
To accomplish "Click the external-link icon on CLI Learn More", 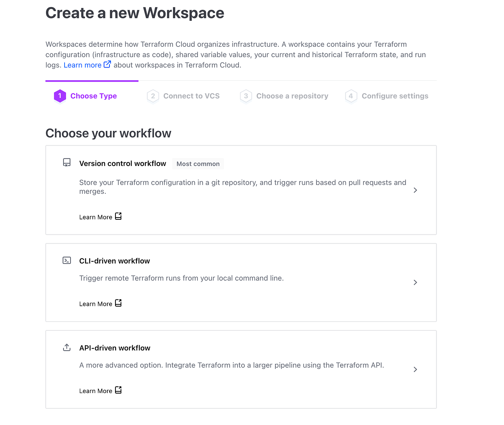I will 118,303.
